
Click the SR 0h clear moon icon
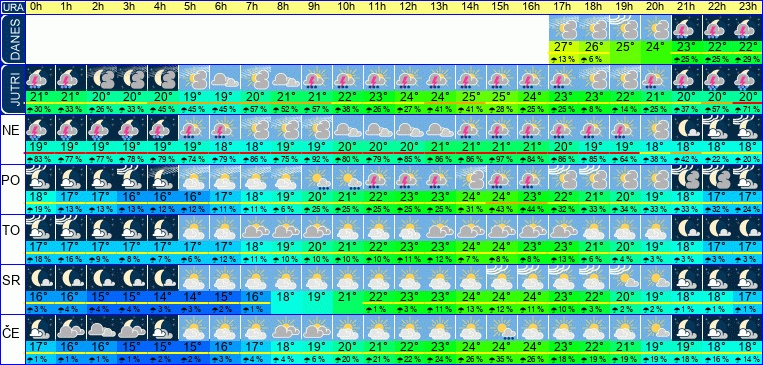click(x=40, y=277)
